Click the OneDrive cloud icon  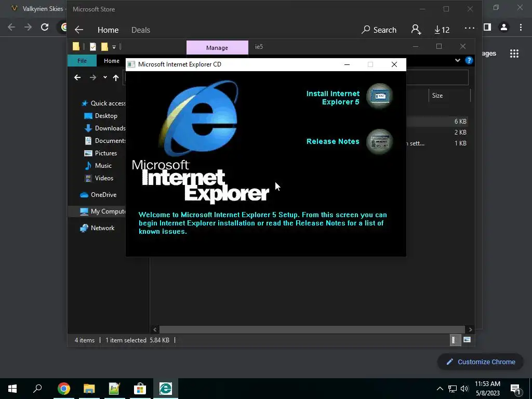coord(84,195)
